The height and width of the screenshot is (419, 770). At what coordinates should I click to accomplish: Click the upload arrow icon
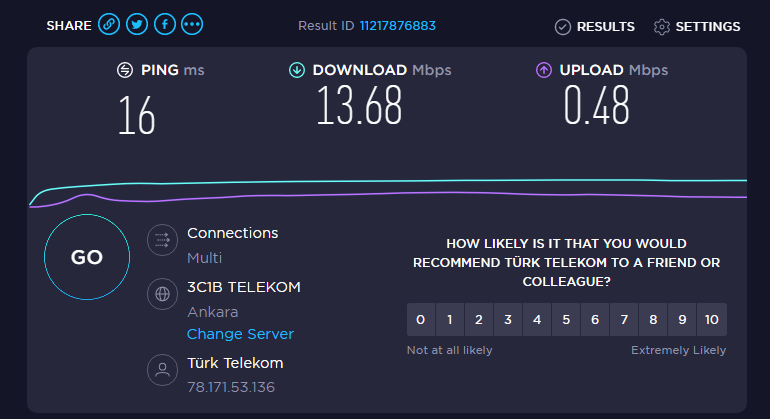coord(544,70)
